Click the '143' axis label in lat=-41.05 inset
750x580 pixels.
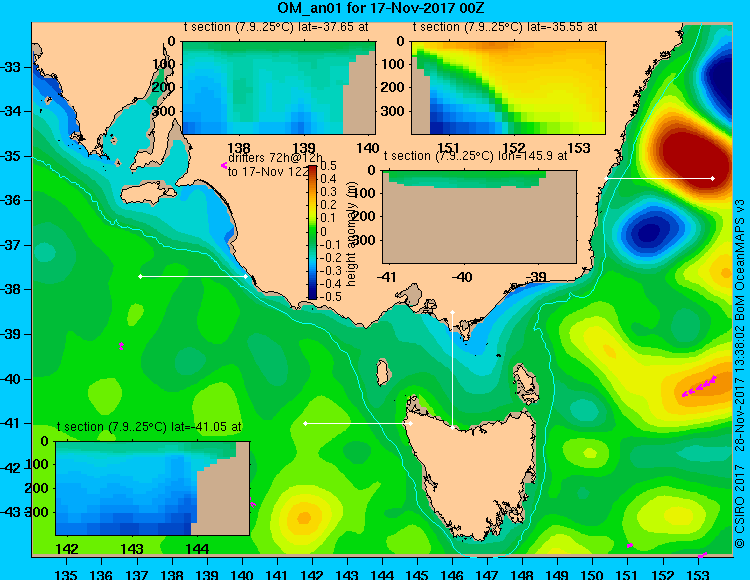pyautogui.click(x=132, y=549)
